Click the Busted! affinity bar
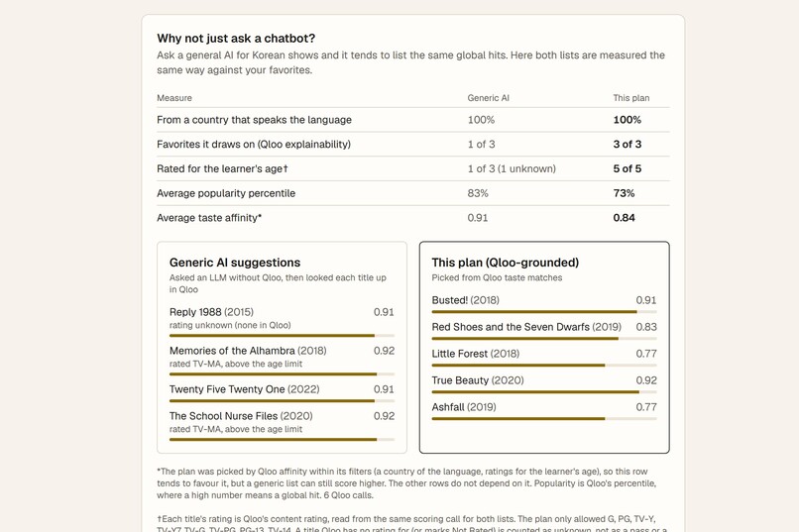 tap(544, 311)
